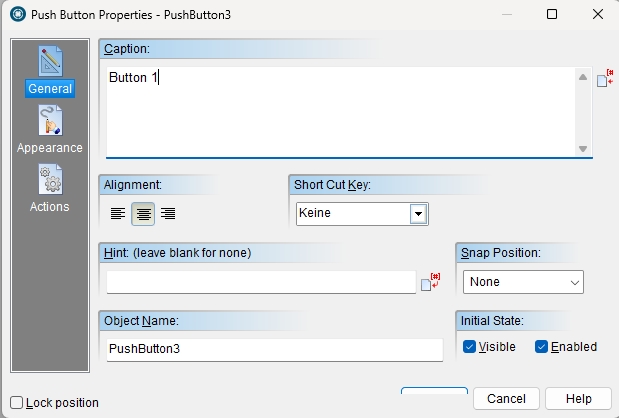Open the Short Cut Key dropdown
This screenshot has height=418, width=619.
[418, 214]
